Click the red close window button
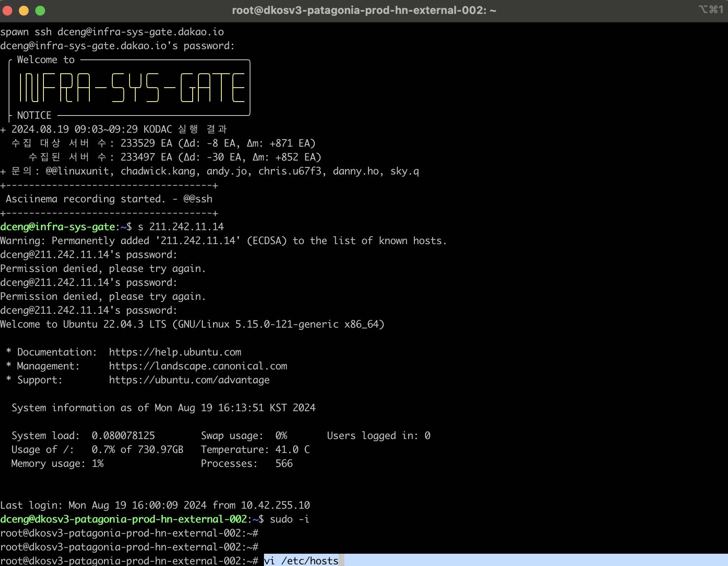 (x=7, y=11)
